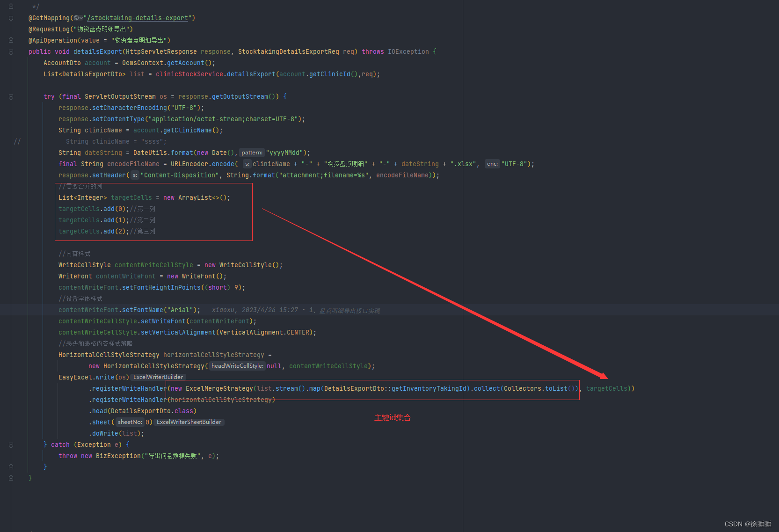Click clinicStockService field reference
This screenshot has height=532, width=779.
pos(189,74)
